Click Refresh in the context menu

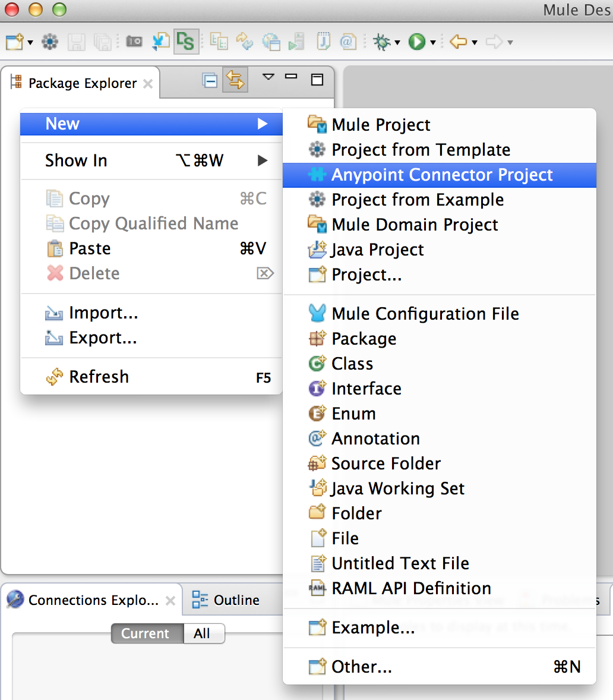point(99,376)
